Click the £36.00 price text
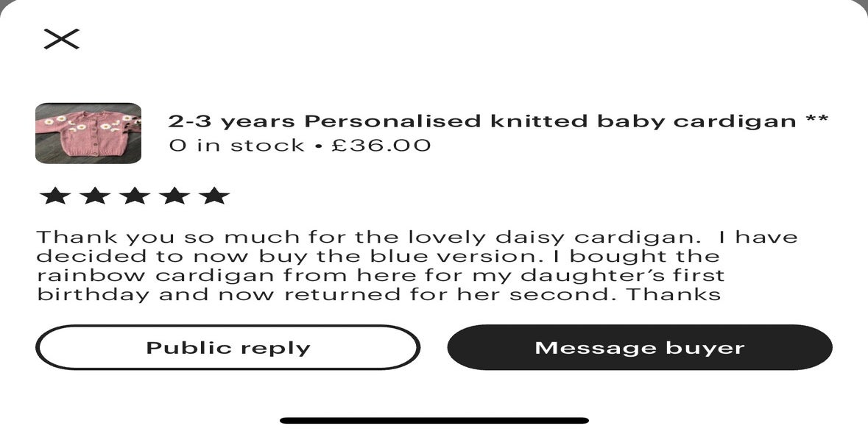868x434 pixels. tap(381, 146)
